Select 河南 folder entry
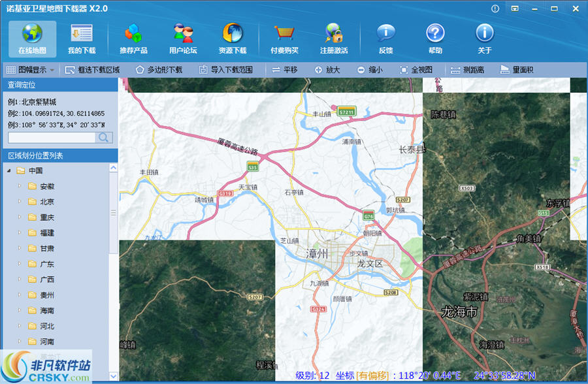588x384 pixels. (41, 342)
